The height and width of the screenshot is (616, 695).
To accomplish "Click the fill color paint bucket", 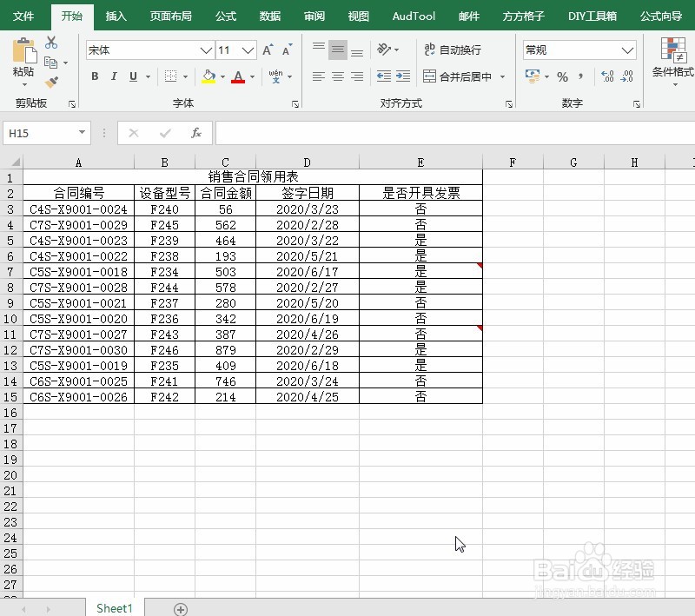I will click(208, 76).
